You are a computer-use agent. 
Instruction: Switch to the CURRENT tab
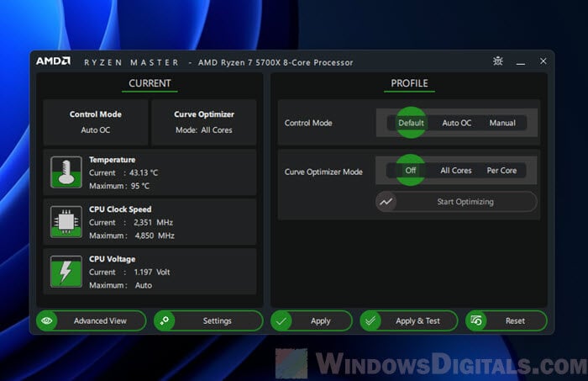tap(150, 83)
